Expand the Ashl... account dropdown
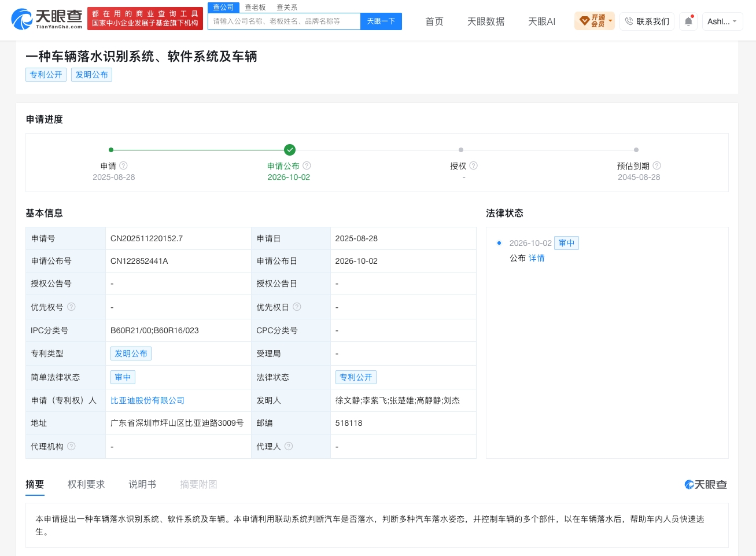Image resolution: width=756 pixels, height=556 pixels. coord(722,21)
